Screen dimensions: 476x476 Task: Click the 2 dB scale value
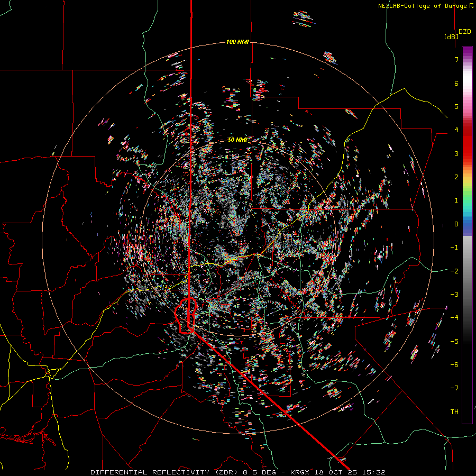(456, 177)
